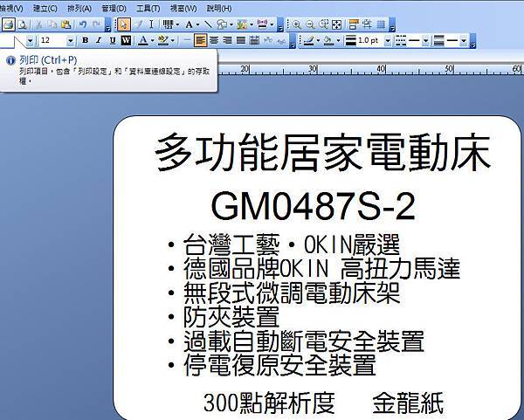The height and width of the screenshot is (420, 524).
Task: Open the 排列(A) menu
Action: 79,8
